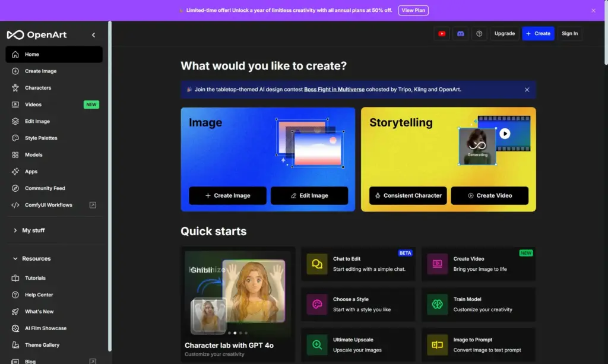Open Boss Fight in Multiverse link
Viewport: 608px width, 364px height.
click(x=334, y=90)
